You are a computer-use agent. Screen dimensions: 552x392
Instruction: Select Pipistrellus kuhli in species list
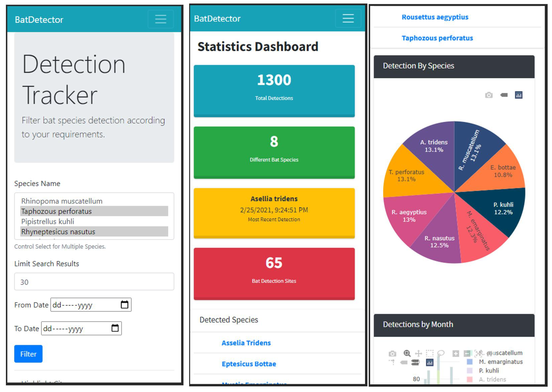pyautogui.click(x=48, y=221)
